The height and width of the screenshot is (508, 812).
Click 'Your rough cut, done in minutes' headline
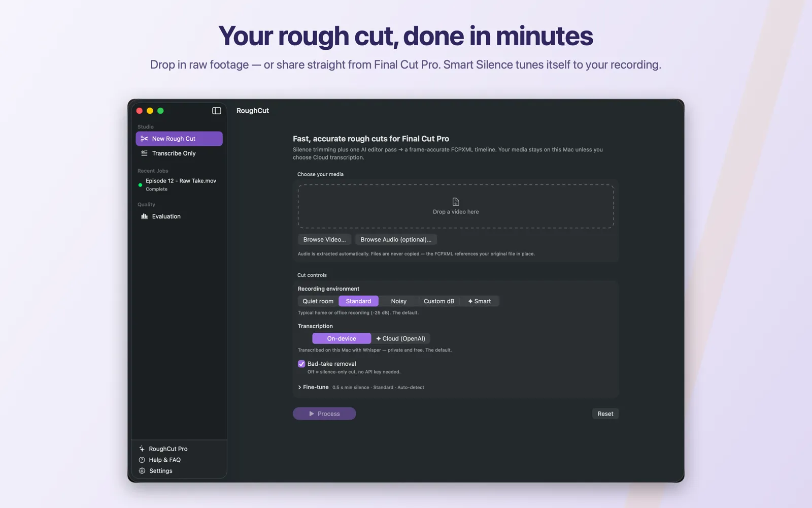coord(405,36)
